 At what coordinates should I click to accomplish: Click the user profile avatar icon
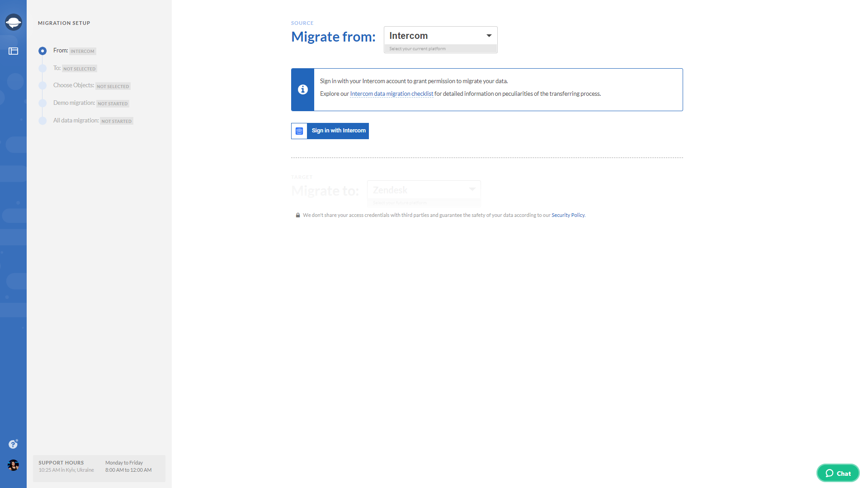(x=13, y=465)
